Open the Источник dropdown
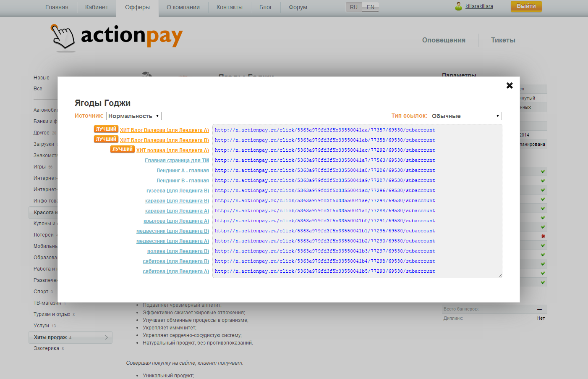The height and width of the screenshot is (379, 588). 134,116
